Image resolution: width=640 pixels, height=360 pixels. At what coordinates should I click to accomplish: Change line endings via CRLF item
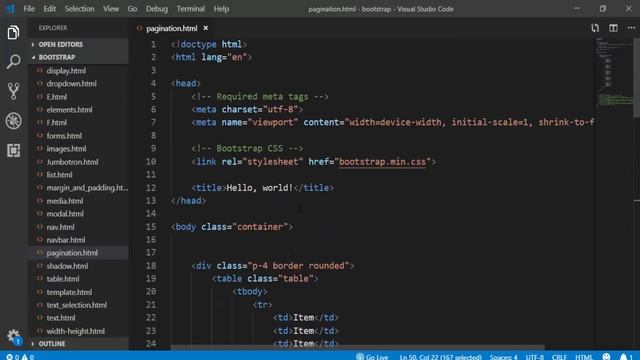pos(559,357)
